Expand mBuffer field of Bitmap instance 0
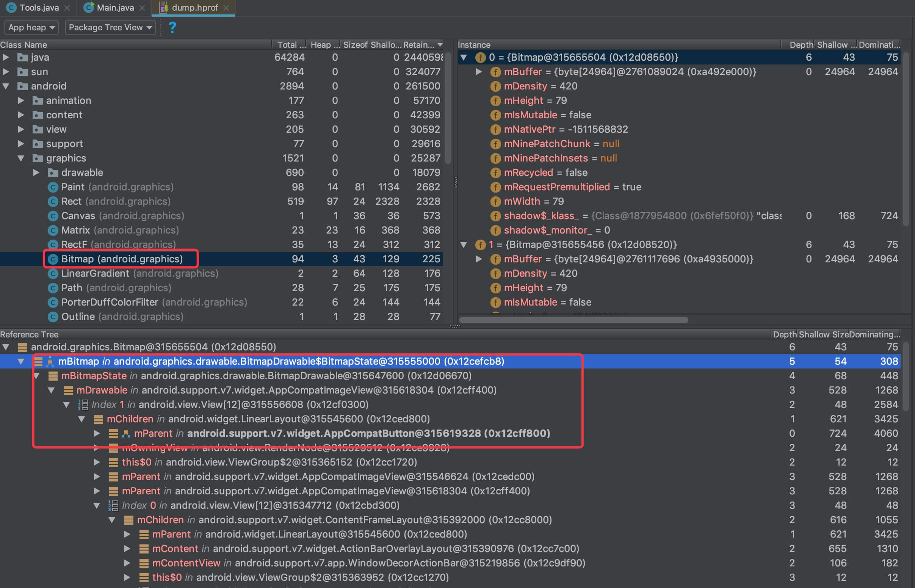Screen dimensions: 915x588 pyautogui.click(x=478, y=72)
